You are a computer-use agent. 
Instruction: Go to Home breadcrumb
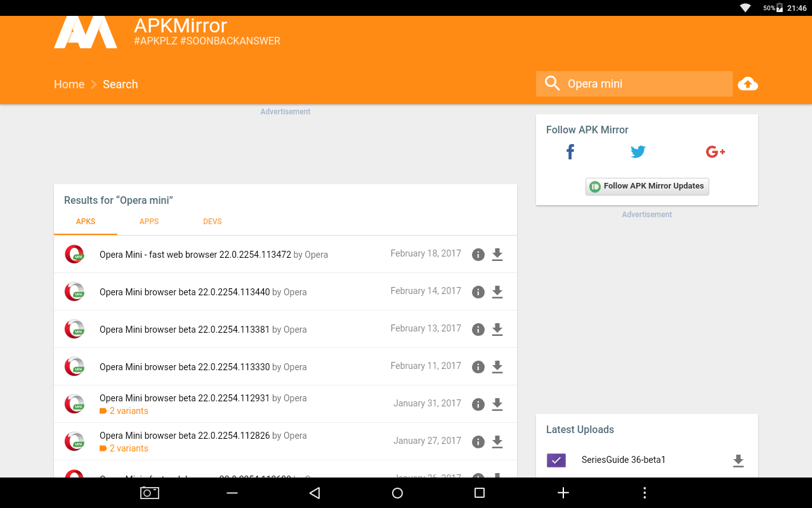[x=69, y=84]
